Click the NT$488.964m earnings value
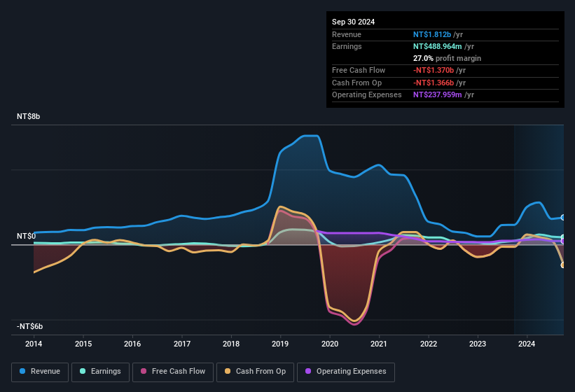The image size is (575, 392). click(x=438, y=46)
